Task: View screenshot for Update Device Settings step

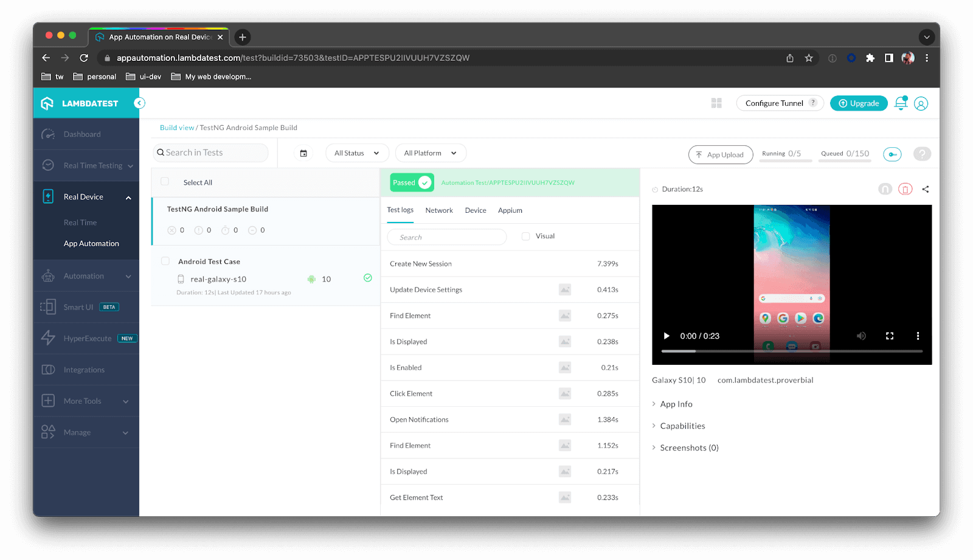Action: pyautogui.click(x=565, y=289)
